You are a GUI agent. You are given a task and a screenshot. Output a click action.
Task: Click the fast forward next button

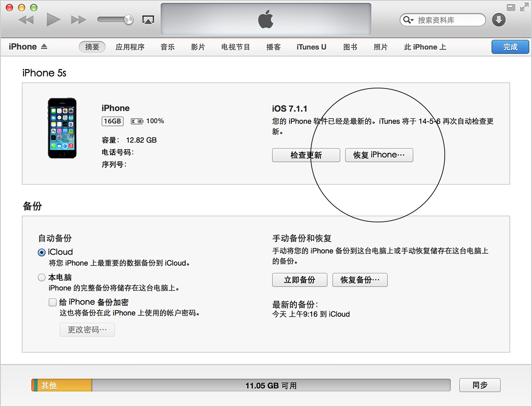pyautogui.click(x=78, y=19)
